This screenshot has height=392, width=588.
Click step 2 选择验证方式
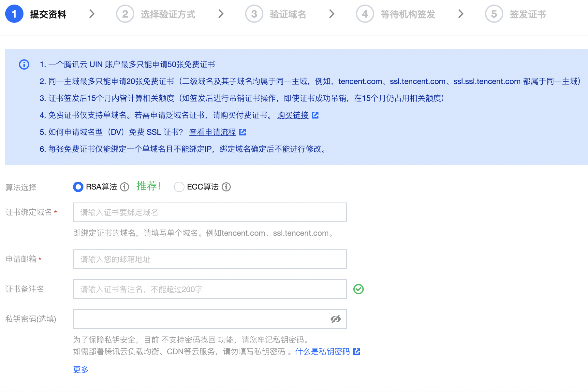coord(156,14)
